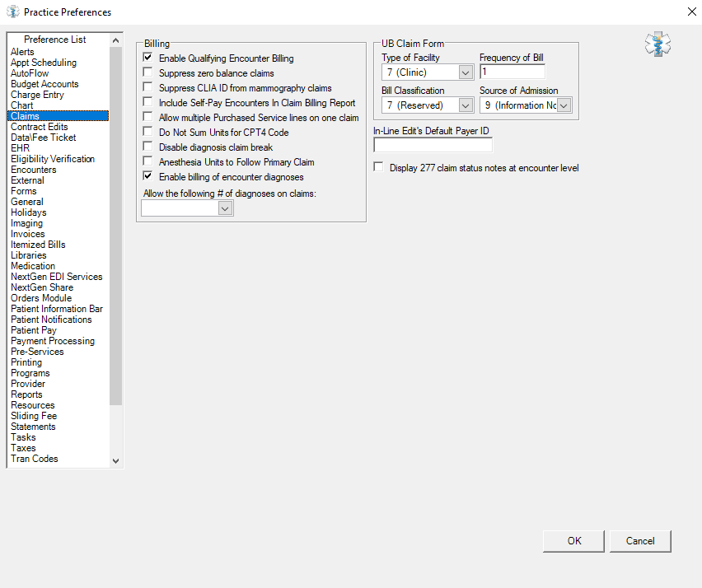Check Disable diagnosis claim break

(x=147, y=147)
